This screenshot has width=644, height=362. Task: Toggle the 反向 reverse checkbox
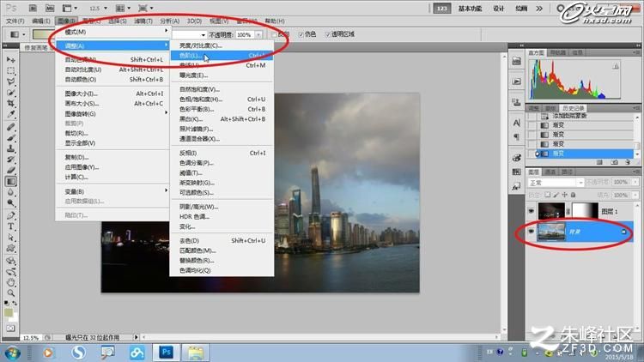pos(275,34)
